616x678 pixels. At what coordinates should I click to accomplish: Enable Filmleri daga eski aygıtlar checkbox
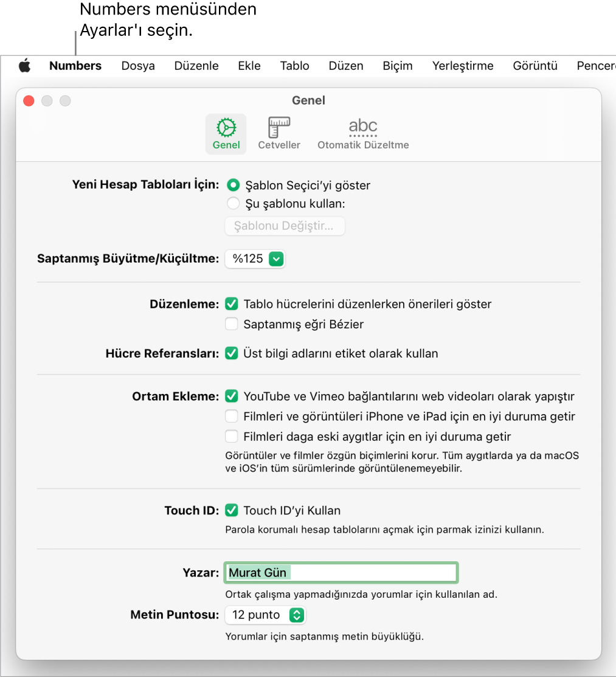232,436
